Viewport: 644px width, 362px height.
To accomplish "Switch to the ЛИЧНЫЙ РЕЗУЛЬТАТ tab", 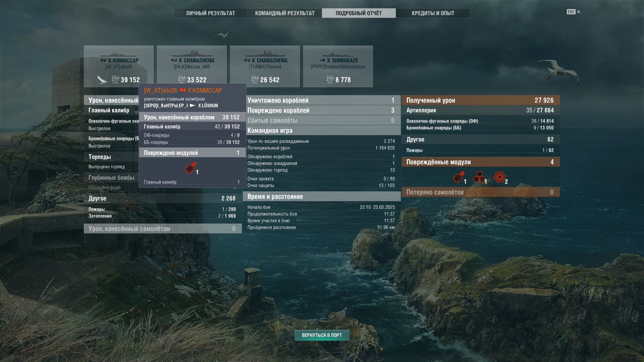I will pyautogui.click(x=211, y=13).
